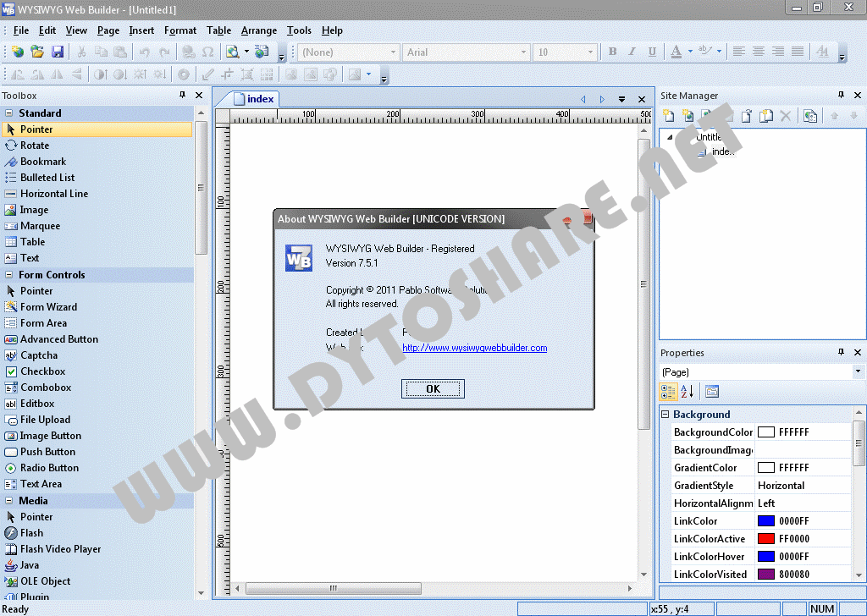Click the BackgroundColor white swatch
Screen dimensions: 867x616
tap(765, 432)
